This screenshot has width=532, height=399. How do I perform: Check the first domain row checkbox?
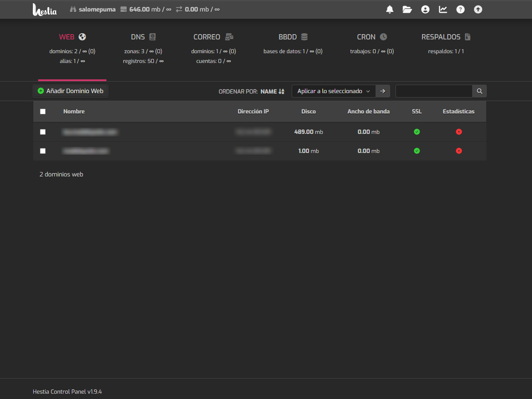43,132
